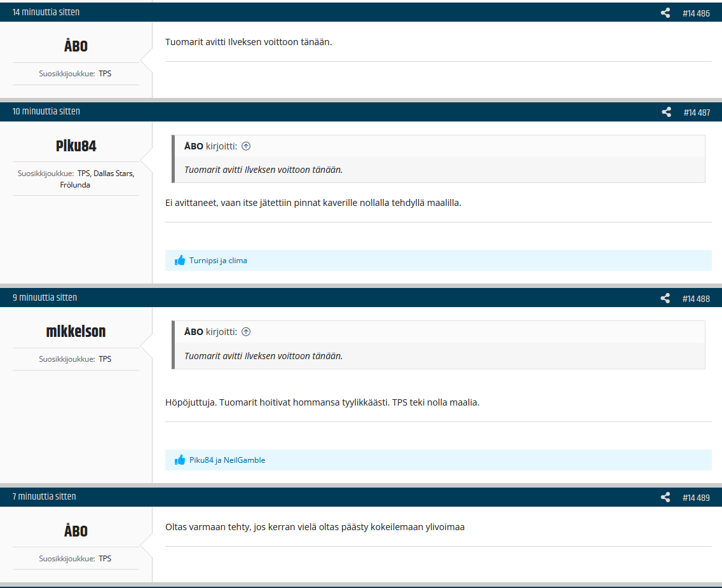Click up-arrow icon in mikkelson's quoted post

pyautogui.click(x=246, y=332)
